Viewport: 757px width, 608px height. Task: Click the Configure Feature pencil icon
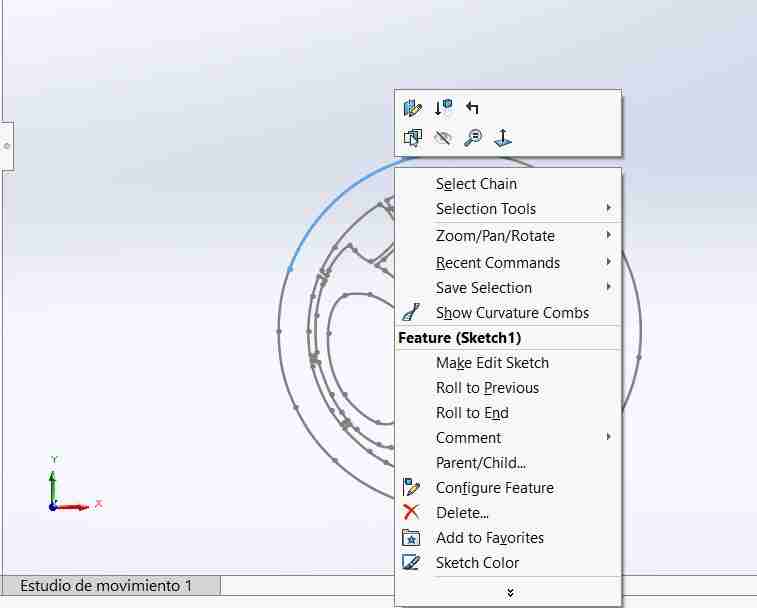pyautogui.click(x=411, y=487)
